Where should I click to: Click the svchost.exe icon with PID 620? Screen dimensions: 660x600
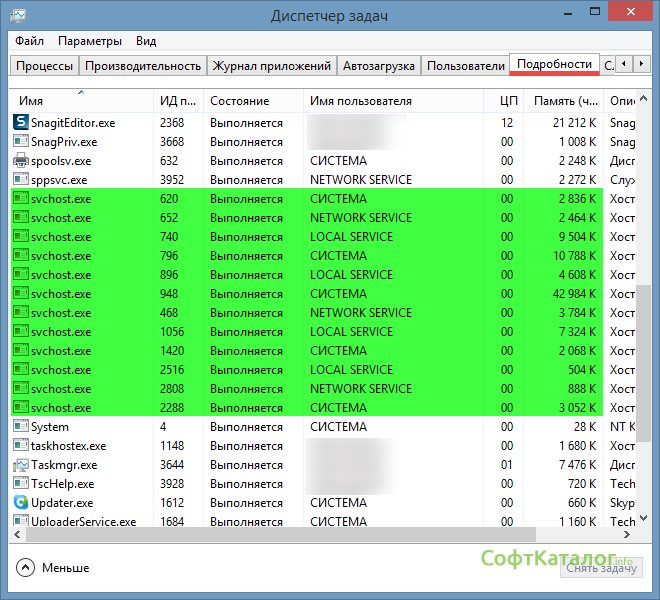pyautogui.click(x=21, y=199)
